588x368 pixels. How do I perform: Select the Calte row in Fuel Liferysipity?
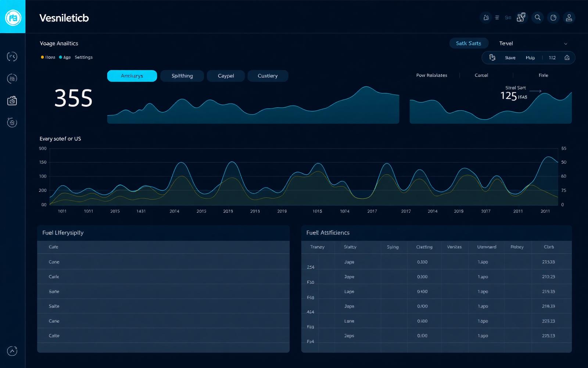(163, 336)
